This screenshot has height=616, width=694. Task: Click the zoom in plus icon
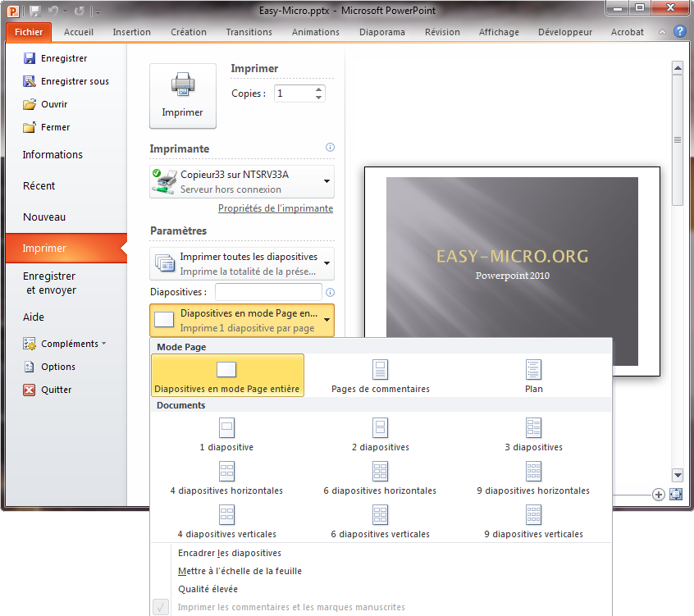659,495
